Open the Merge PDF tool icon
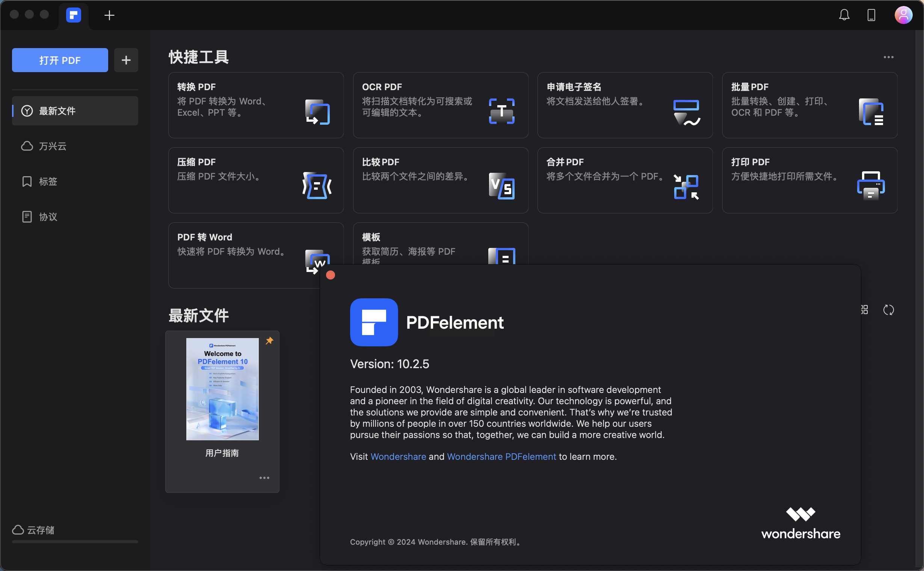The height and width of the screenshot is (571, 924). pyautogui.click(x=687, y=186)
